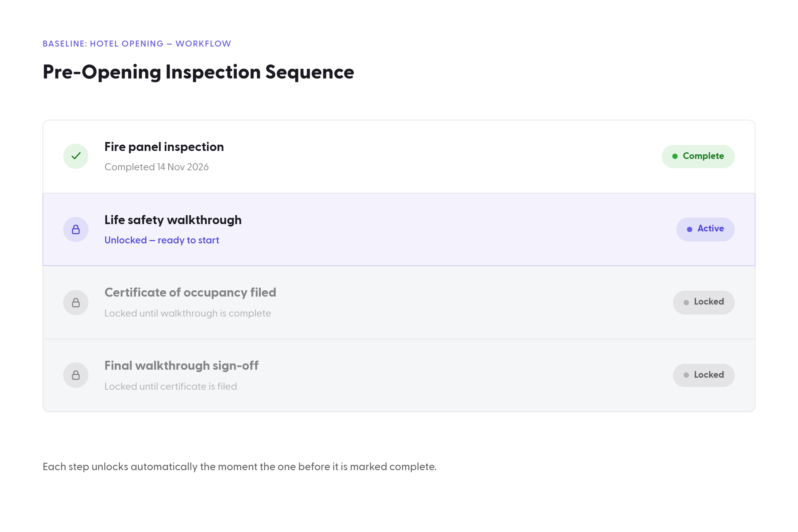
Task: Click the 'Completed 14 Nov 2026' text
Action: click(156, 167)
